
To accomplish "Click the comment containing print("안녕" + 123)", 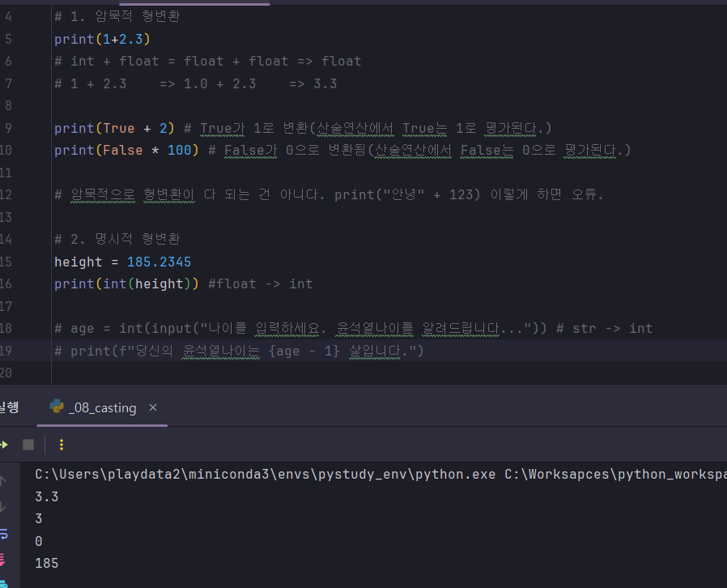I will click(329, 194).
